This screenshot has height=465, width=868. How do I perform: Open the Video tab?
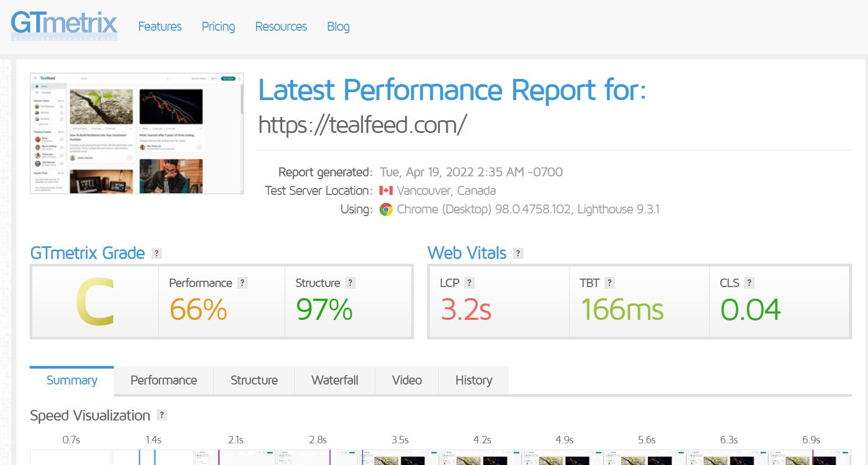[407, 380]
